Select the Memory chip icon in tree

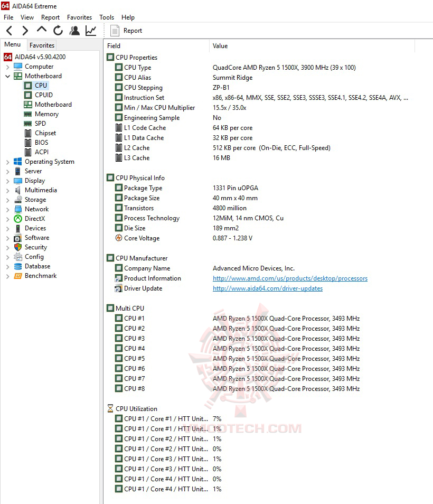28,114
